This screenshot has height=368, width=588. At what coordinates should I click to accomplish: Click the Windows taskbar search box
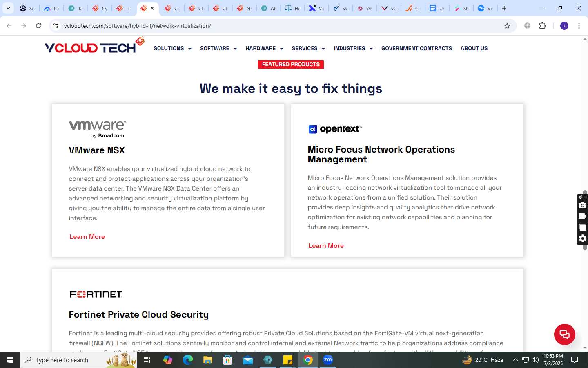click(78, 360)
